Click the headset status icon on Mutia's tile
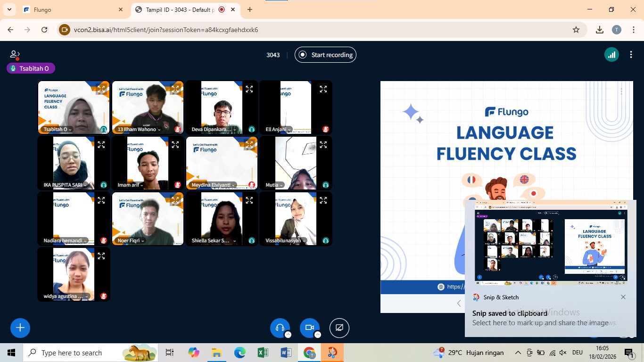This screenshot has width=644, height=362. click(x=326, y=185)
